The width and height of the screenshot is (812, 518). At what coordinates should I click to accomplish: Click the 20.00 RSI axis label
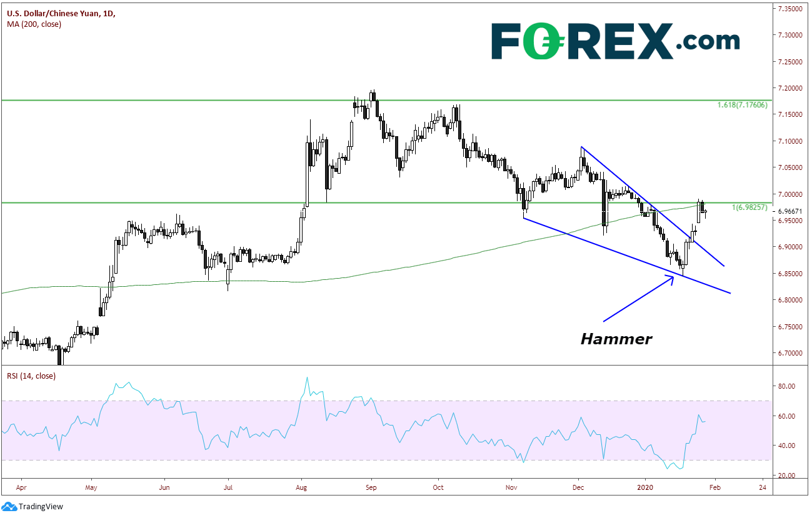786,476
